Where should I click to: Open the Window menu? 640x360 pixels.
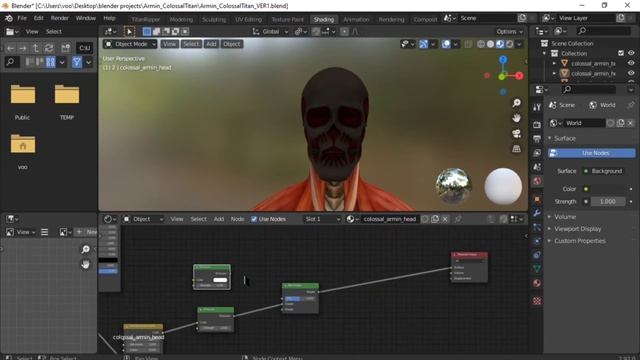(86, 18)
